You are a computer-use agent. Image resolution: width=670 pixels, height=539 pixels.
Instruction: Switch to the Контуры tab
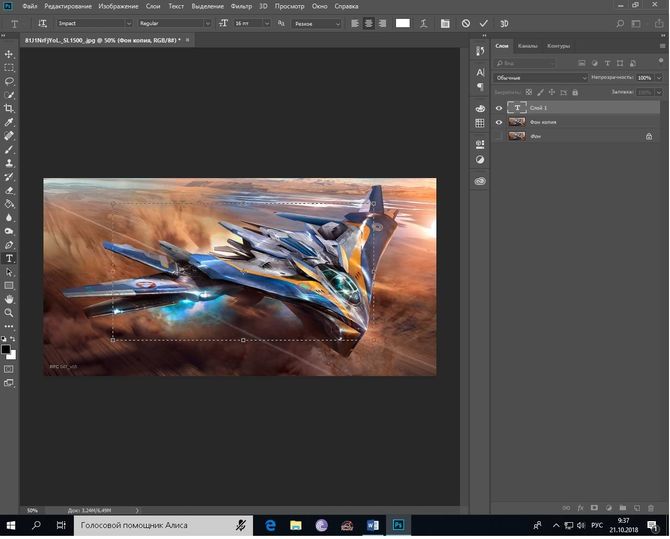click(558, 46)
